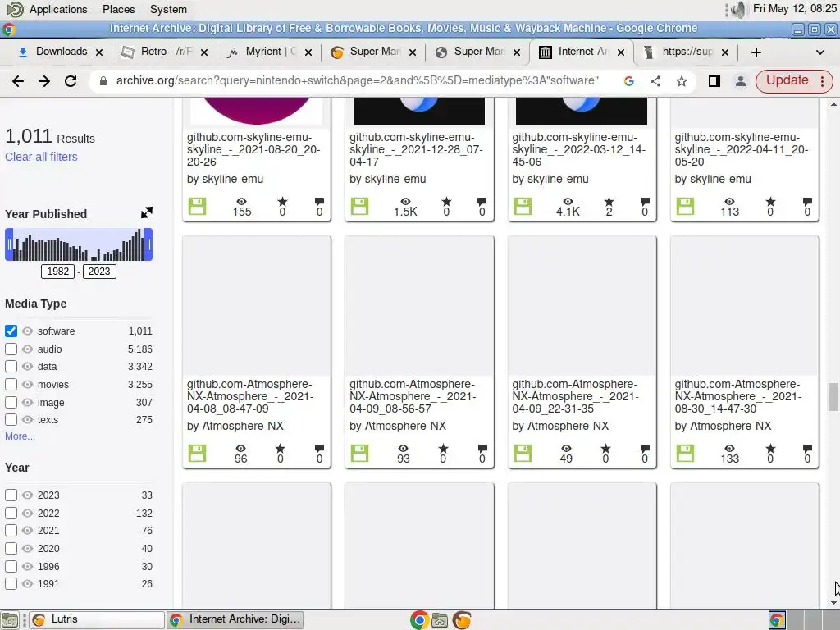Screen dimensions: 840x630
Task: Open Atmosphere-NX 2021-04-09_08-56-57 item title
Action: point(412,396)
